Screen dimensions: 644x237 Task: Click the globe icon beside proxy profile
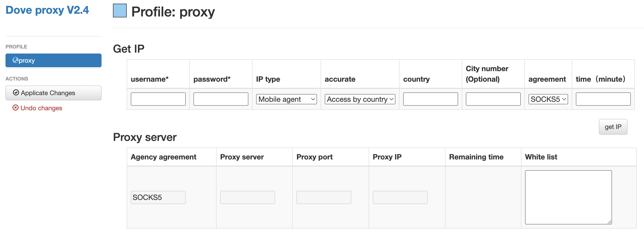tap(16, 60)
